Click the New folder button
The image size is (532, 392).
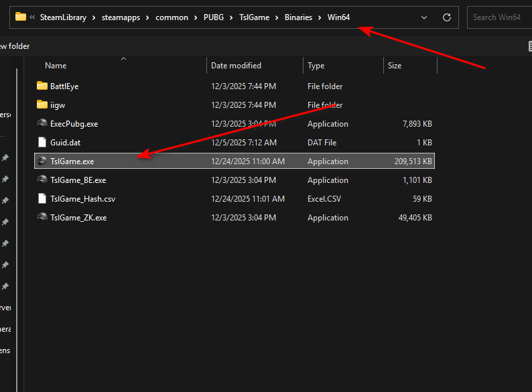pyautogui.click(x=15, y=46)
